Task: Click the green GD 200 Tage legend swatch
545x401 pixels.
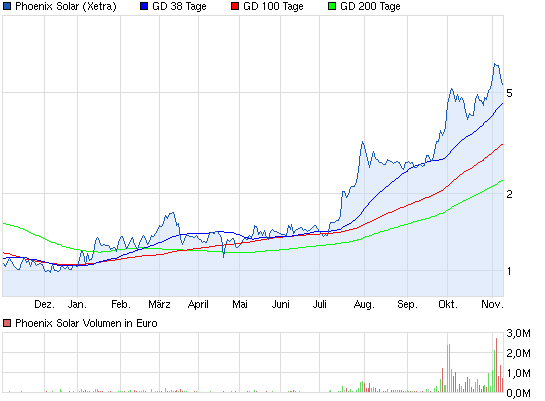Action: (x=332, y=6)
